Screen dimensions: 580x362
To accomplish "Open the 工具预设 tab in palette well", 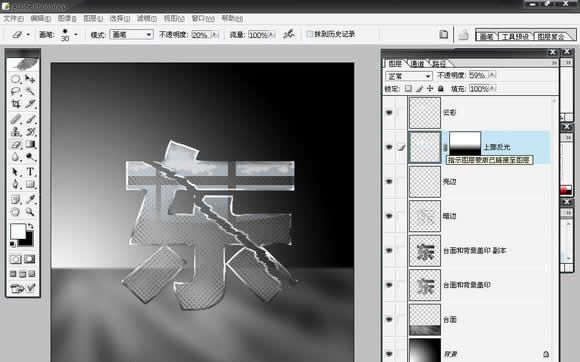I will point(515,36).
